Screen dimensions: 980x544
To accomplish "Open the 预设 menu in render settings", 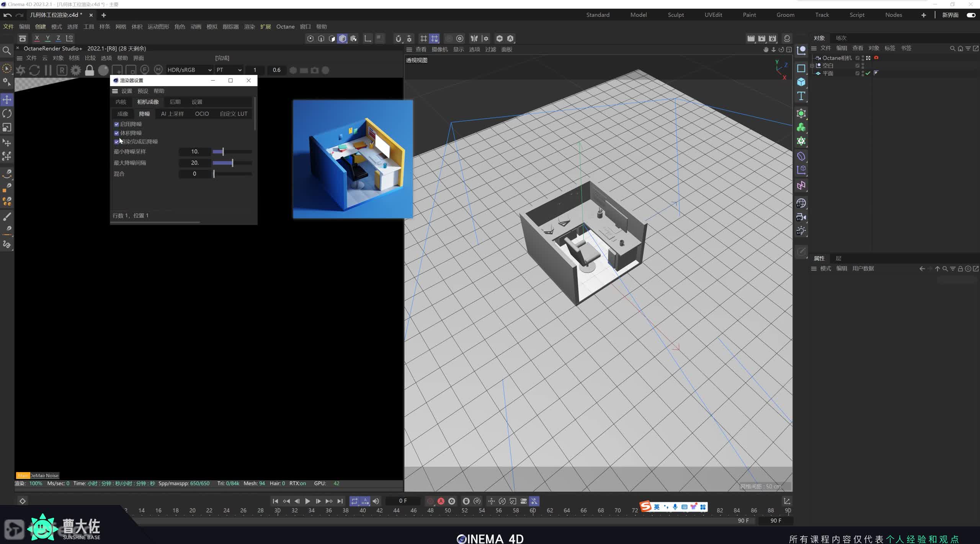I will pyautogui.click(x=143, y=91).
